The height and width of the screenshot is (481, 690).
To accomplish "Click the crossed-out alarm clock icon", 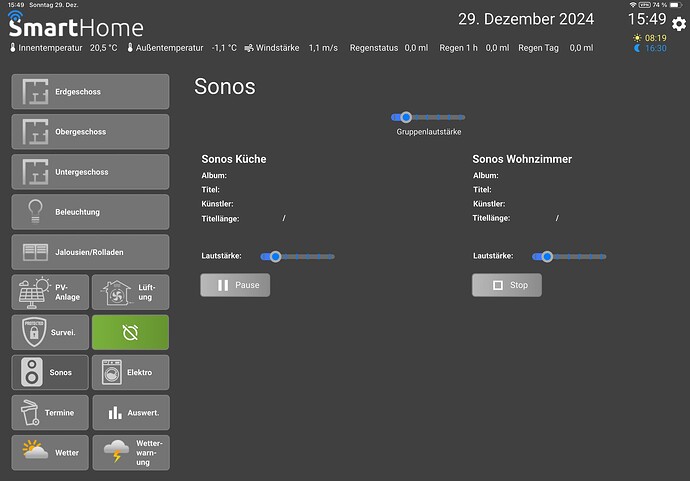I will [130, 333].
